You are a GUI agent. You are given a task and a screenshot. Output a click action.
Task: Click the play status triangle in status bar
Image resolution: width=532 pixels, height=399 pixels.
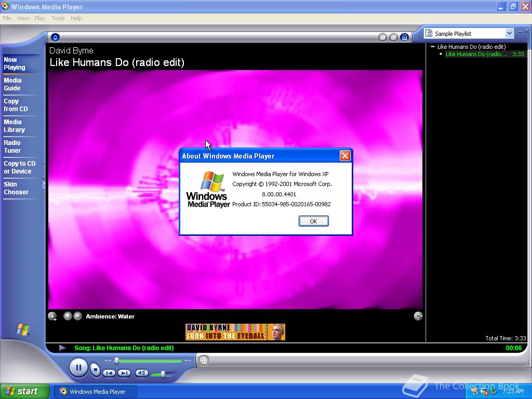62,348
